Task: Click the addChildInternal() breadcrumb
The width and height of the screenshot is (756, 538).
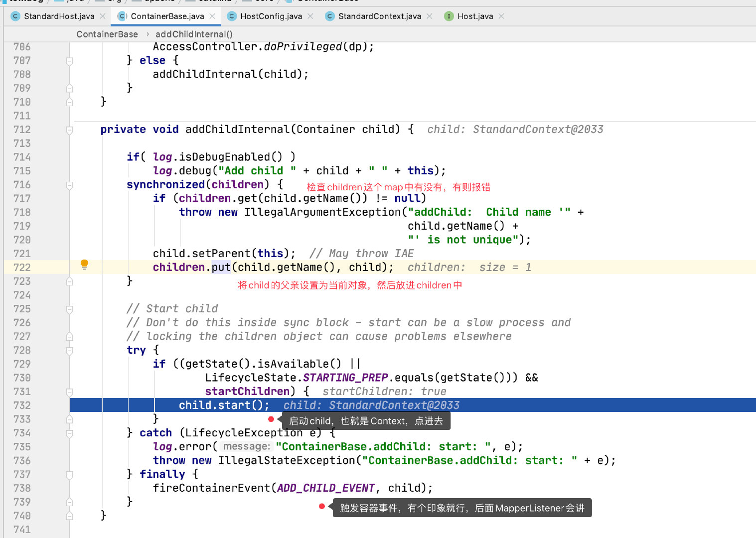Action: tap(194, 34)
